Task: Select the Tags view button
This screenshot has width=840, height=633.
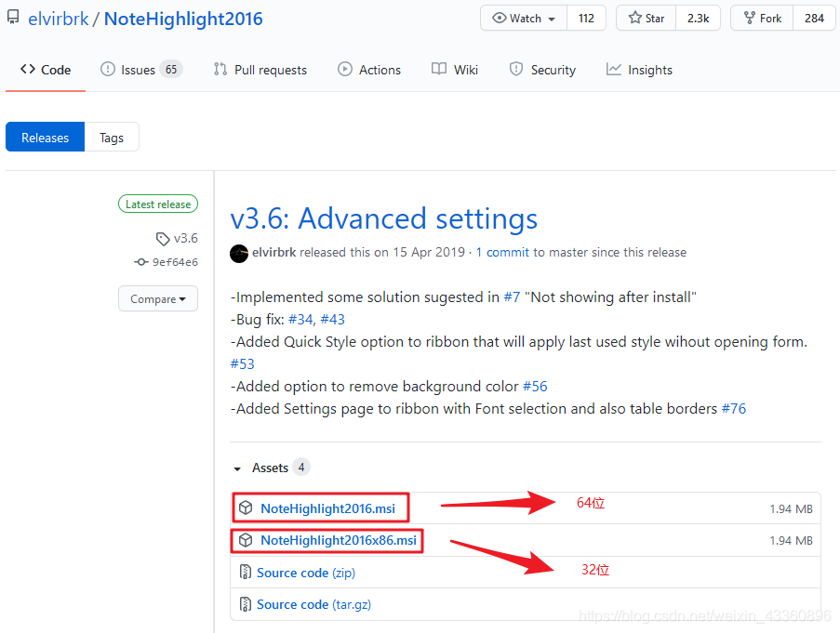Action: [x=112, y=137]
